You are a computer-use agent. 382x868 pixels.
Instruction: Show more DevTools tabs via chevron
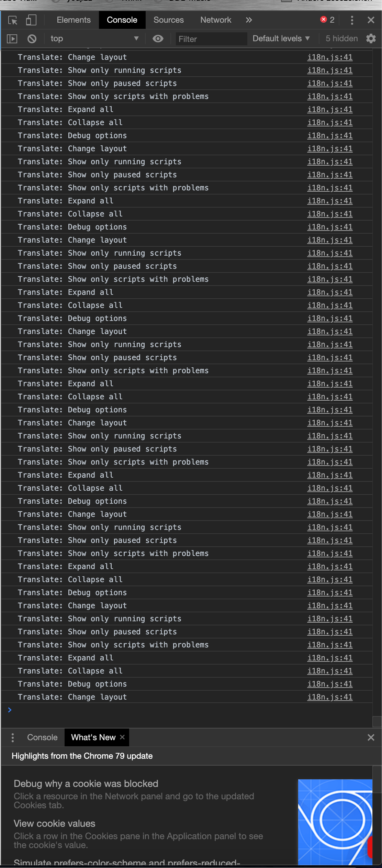pos(249,20)
